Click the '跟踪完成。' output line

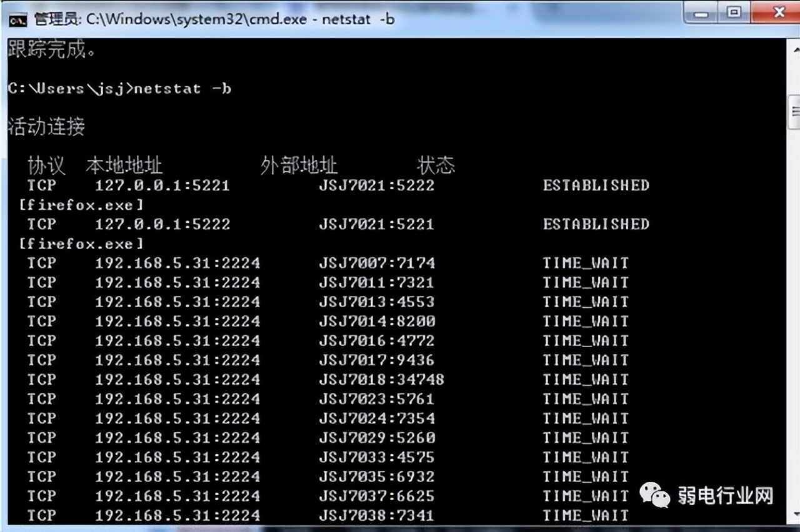pos(52,49)
